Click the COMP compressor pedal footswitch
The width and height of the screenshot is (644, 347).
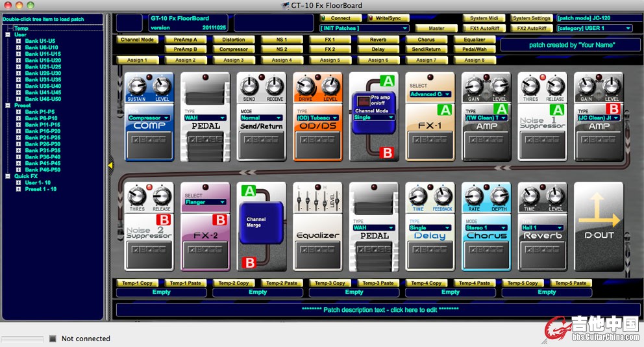[x=149, y=145]
